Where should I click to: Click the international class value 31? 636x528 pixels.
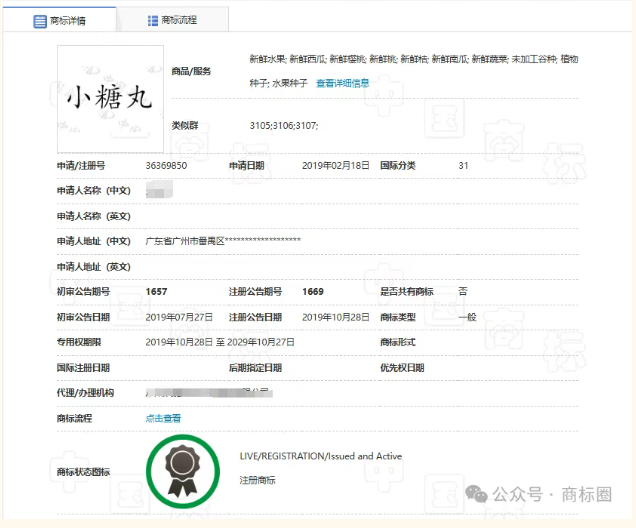click(463, 164)
